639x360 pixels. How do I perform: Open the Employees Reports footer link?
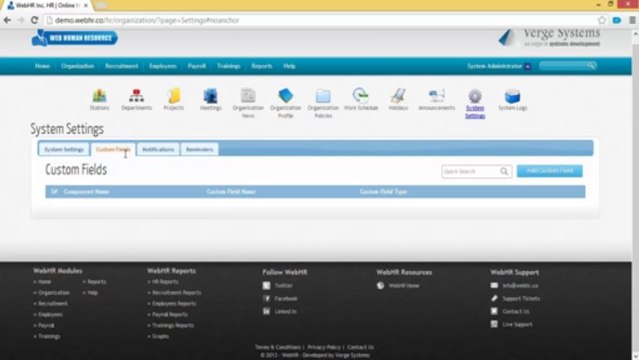174,304
